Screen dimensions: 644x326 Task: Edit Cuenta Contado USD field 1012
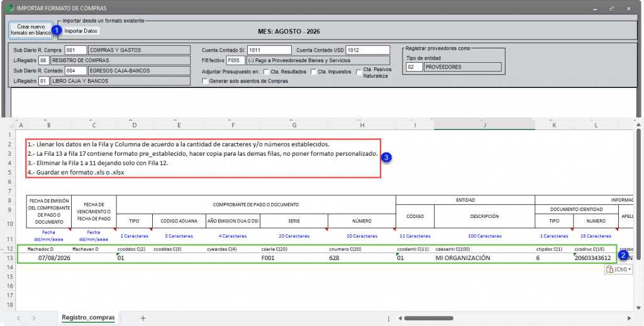[x=367, y=50]
